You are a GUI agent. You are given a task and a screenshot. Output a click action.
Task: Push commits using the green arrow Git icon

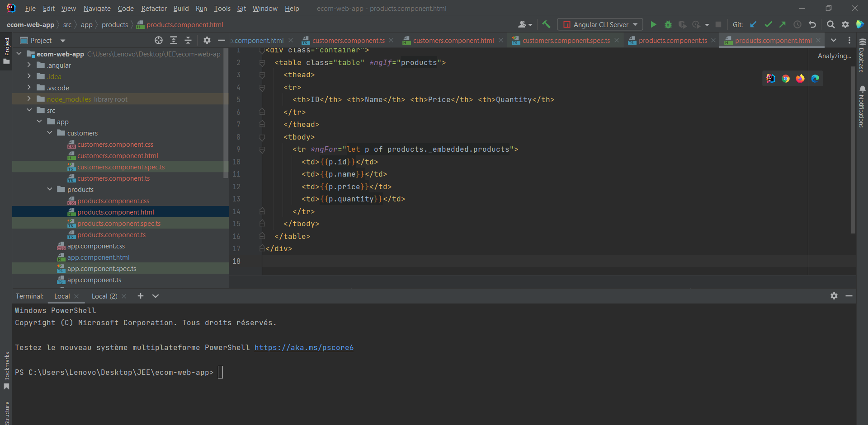[x=783, y=24]
